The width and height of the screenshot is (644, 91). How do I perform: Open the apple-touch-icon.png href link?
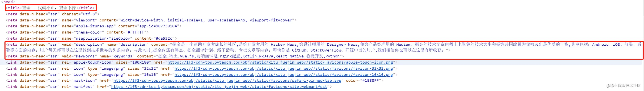(x=280, y=62)
